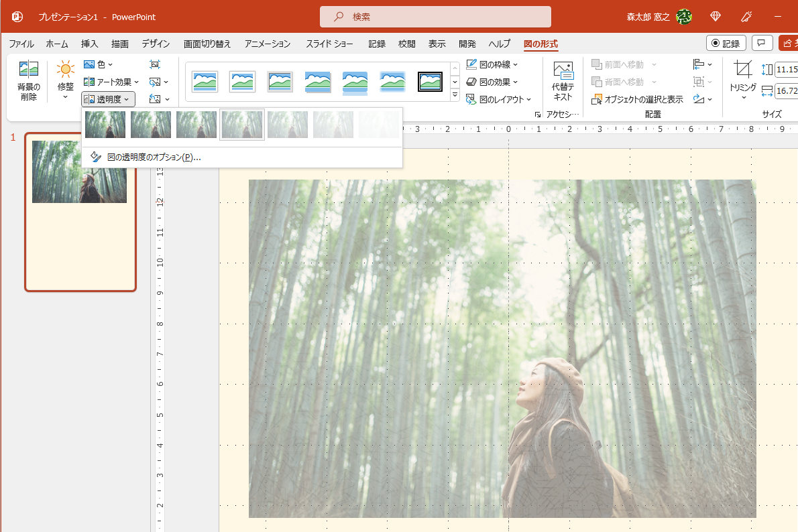Click the user account avatar
Screen dimensions: 798x532
pos(683,17)
